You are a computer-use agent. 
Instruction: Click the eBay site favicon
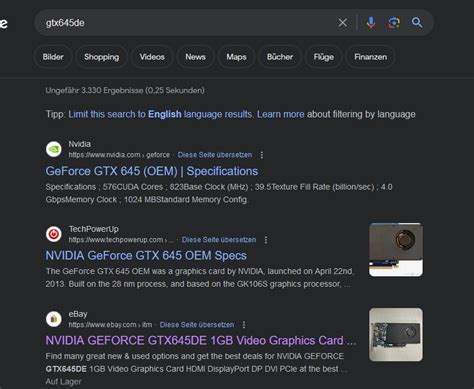click(x=54, y=319)
